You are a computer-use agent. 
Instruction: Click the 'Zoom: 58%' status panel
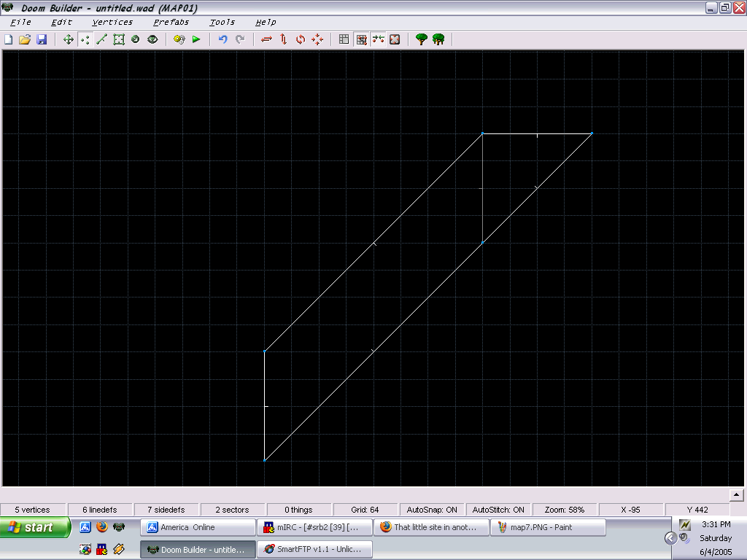[565, 510]
